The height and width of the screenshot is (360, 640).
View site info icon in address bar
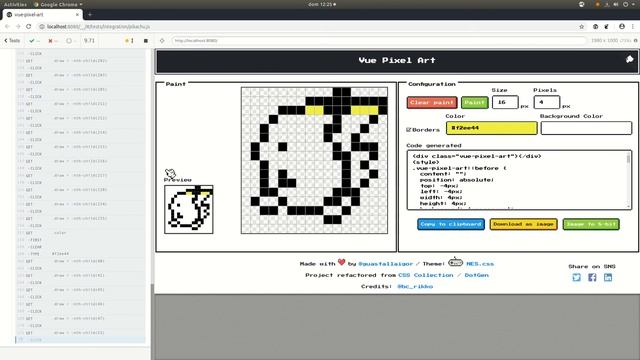[42, 27]
